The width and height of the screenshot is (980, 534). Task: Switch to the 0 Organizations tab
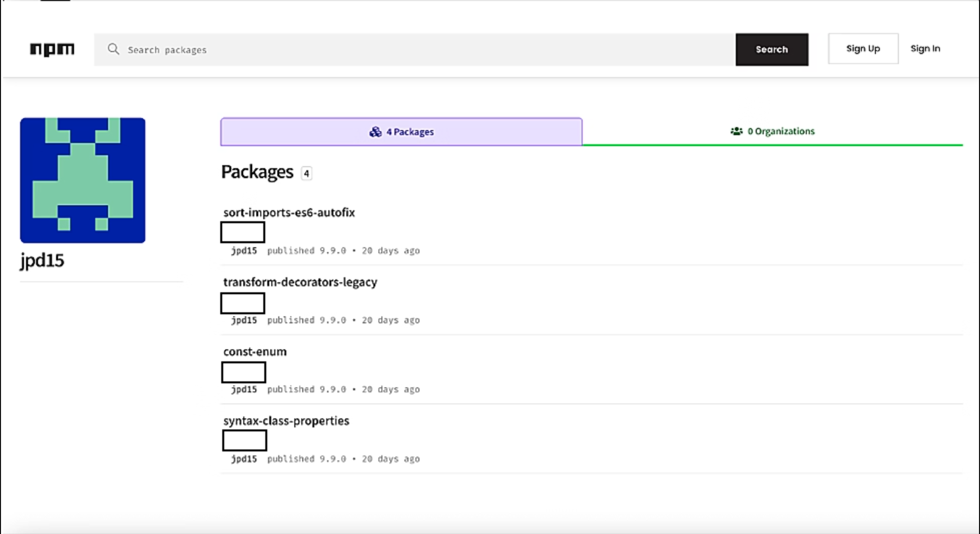[772, 131]
